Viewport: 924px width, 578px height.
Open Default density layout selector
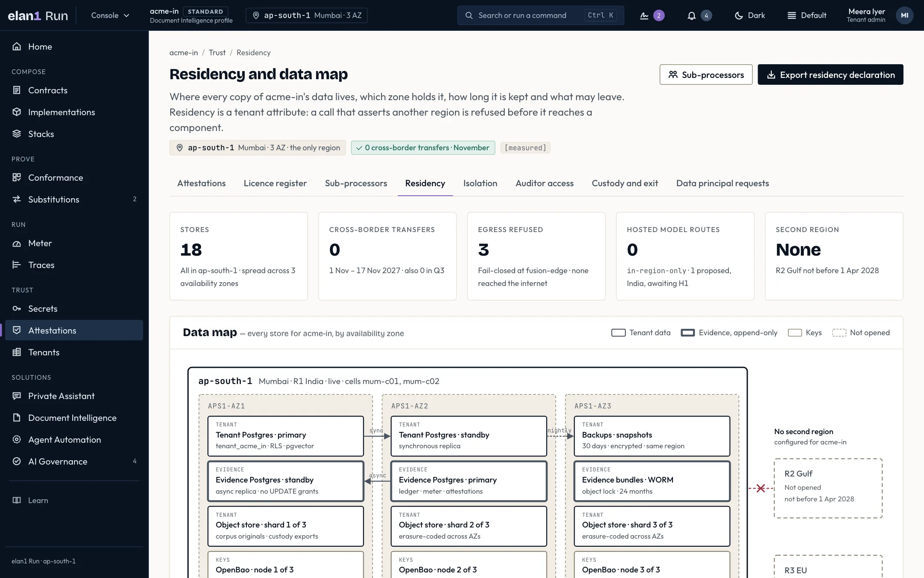click(807, 15)
